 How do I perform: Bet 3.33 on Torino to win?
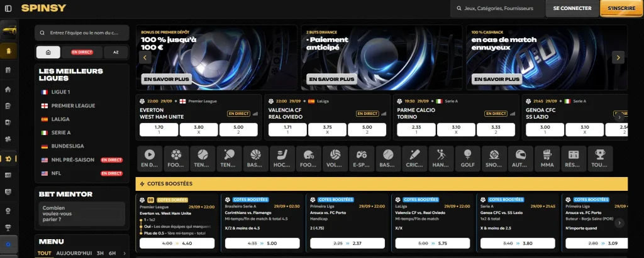(x=496, y=129)
